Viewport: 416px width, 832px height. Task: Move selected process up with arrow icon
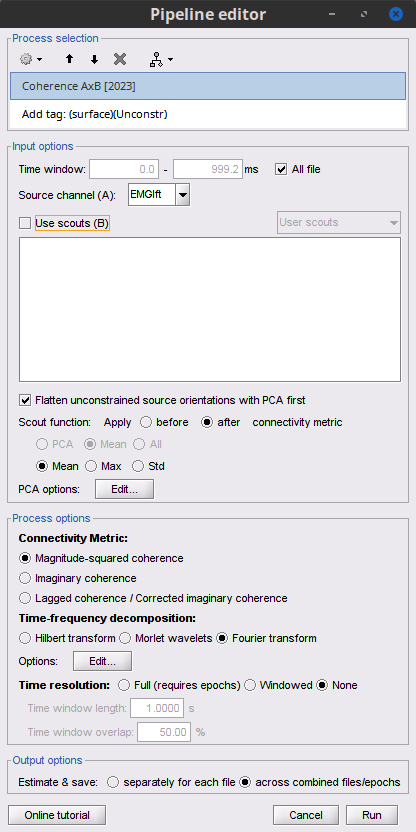coord(70,59)
